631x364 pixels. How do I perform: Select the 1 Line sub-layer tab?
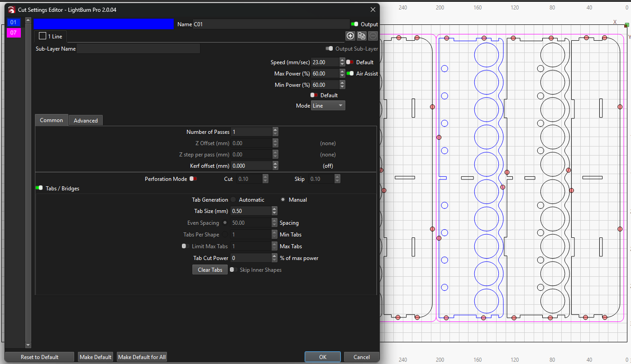coord(51,36)
